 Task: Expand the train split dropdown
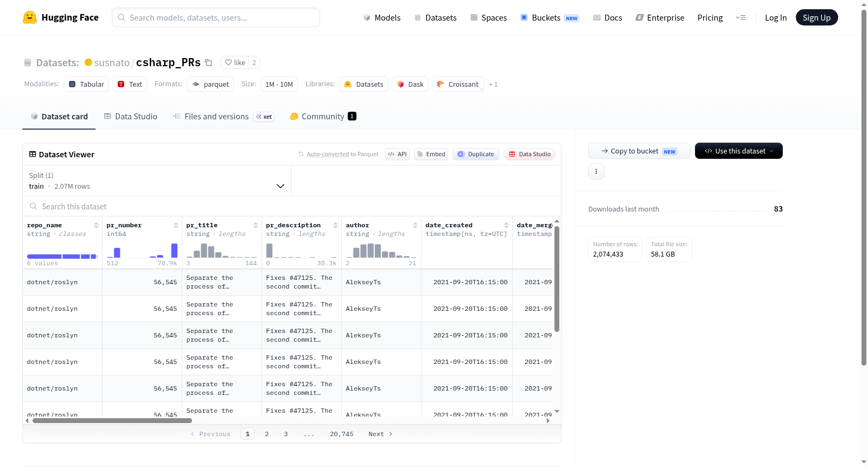coord(157,181)
